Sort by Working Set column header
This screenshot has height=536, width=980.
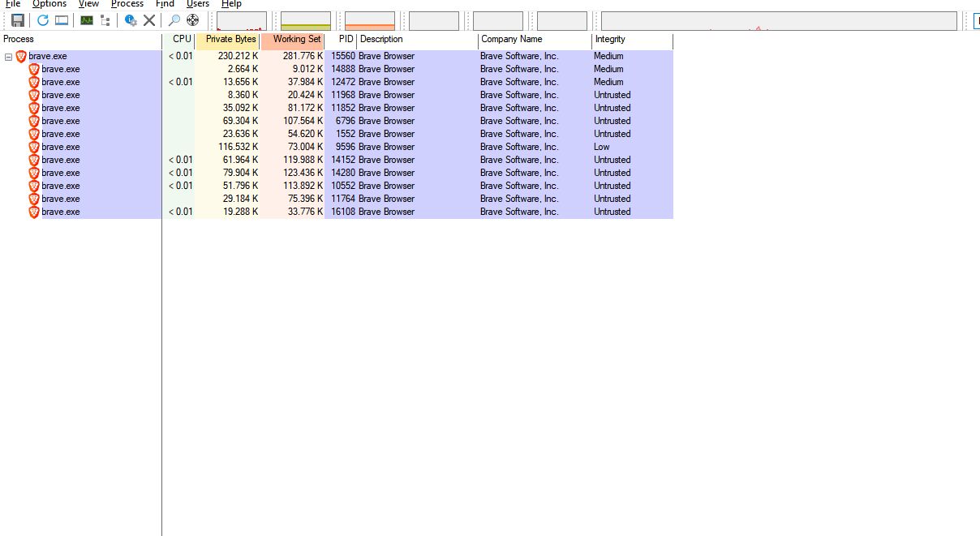click(x=293, y=40)
